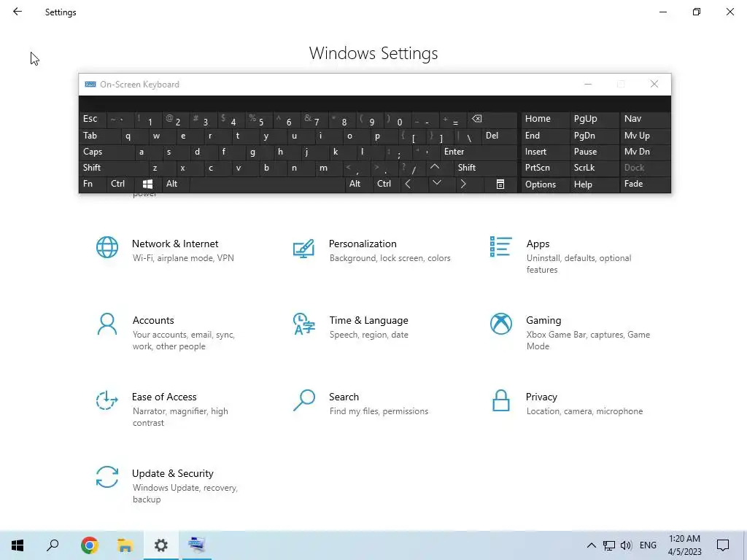Screen dimensions: 747x560
Task: Open Update & Security refresh icon
Action: [107, 477]
